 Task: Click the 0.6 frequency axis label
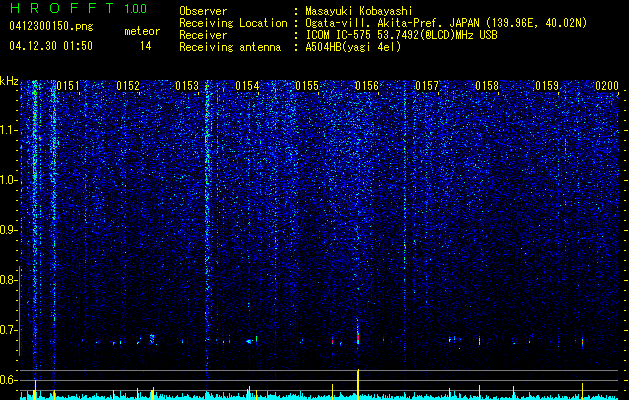[8, 380]
